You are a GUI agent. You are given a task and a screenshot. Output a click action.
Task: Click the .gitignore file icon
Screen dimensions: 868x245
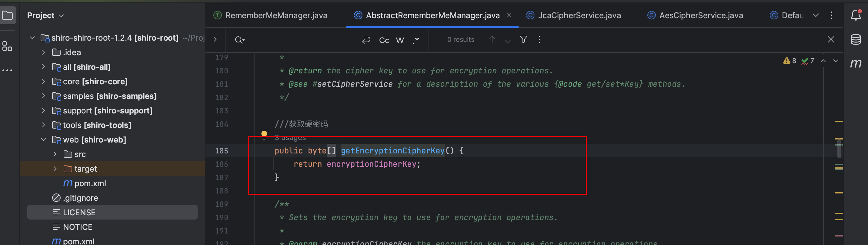[x=56, y=198]
